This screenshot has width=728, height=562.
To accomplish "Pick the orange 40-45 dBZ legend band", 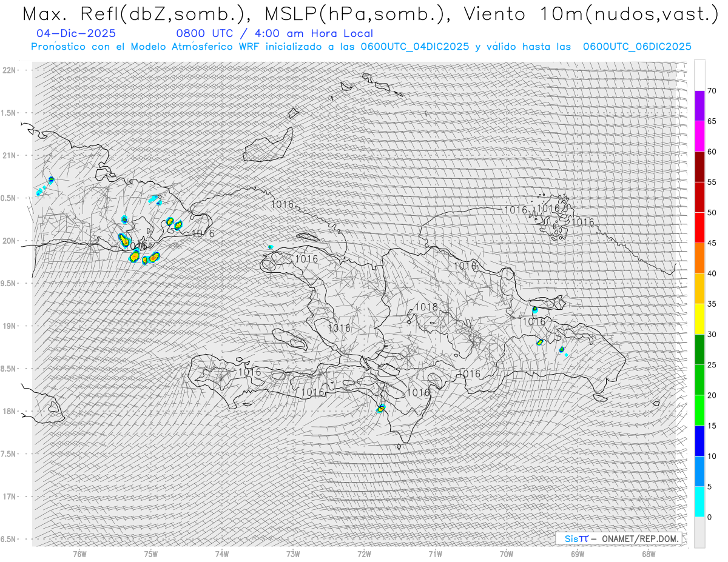I will [x=699, y=258].
